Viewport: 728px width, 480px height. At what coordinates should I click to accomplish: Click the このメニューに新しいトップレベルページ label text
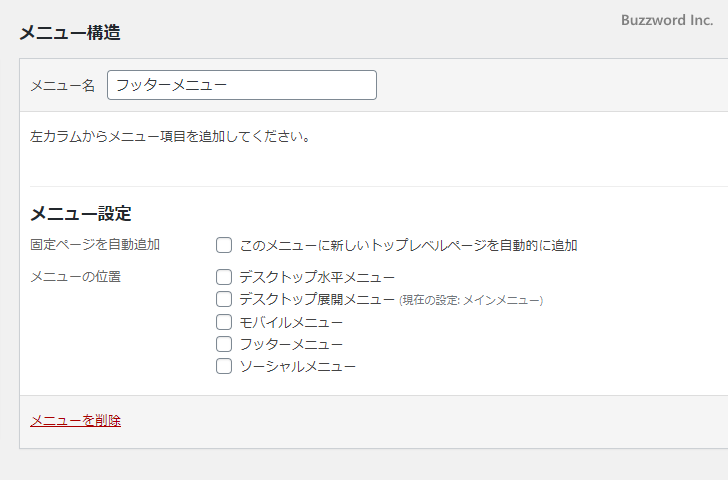(x=408, y=245)
